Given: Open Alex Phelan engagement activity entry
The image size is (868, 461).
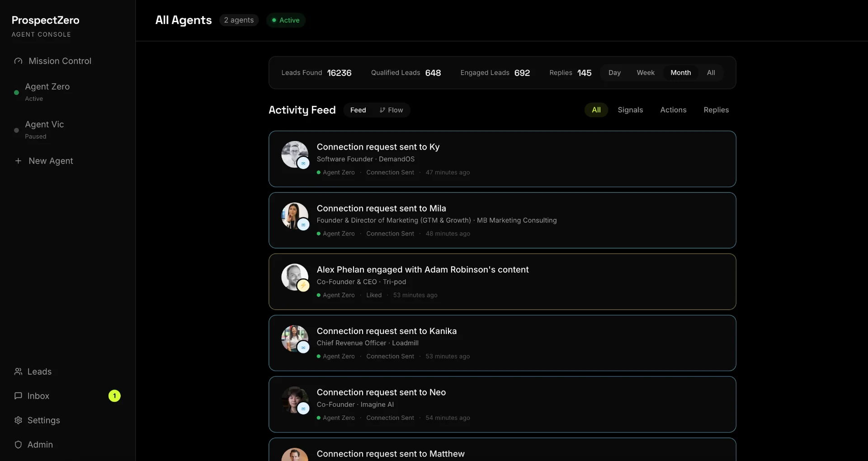Looking at the screenshot, I should (502, 282).
